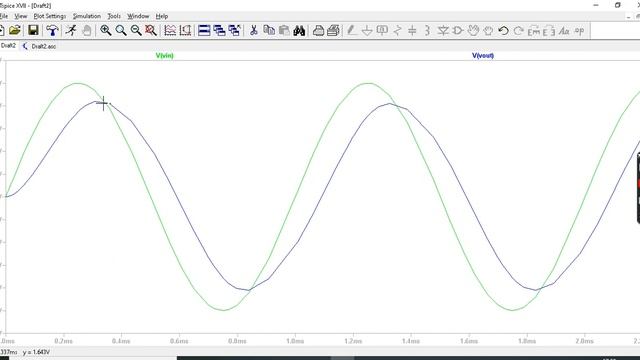Zoom in with the plus magnifier
This screenshot has height=360, width=640.
click(x=106, y=30)
